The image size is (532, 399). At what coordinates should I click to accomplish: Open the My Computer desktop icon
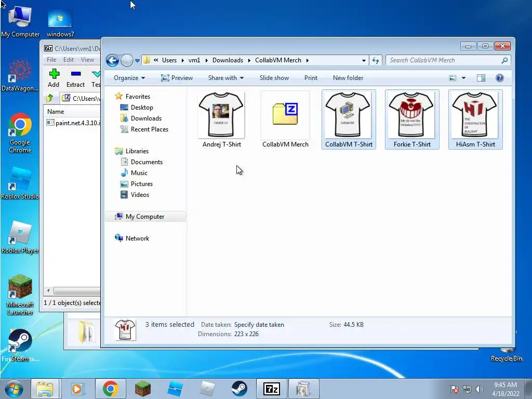20,21
